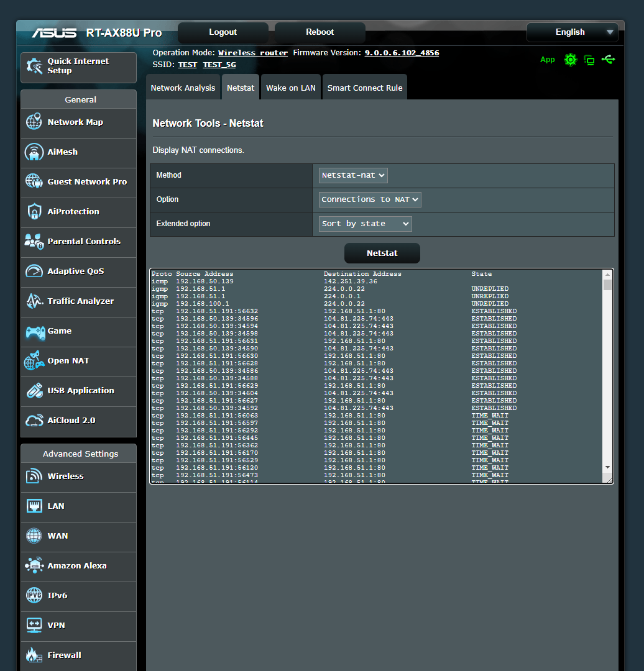This screenshot has height=671, width=644.
Task: Open the English language selector
Action: [571, 32]
